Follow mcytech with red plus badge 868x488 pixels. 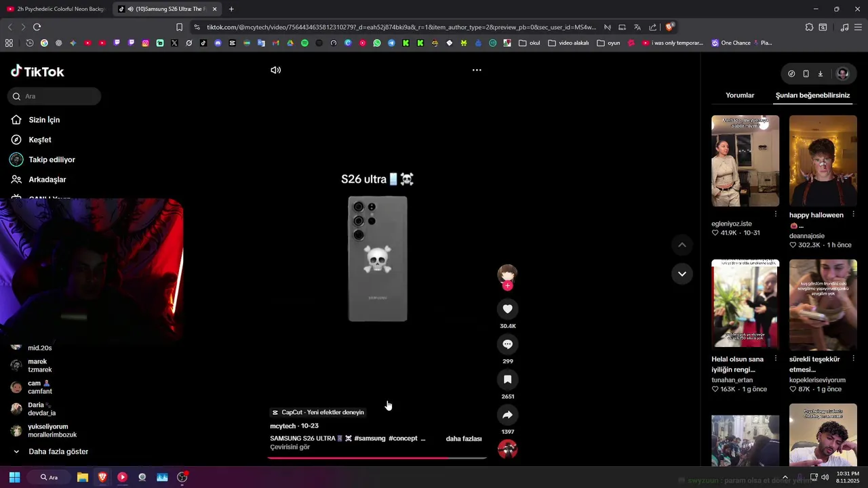tap(507, 285)
